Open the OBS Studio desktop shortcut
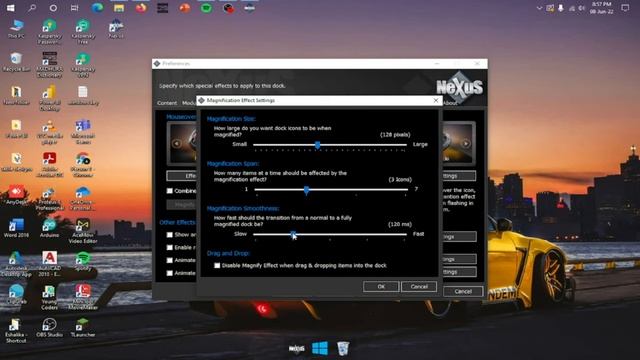Image resolution: width=640 pixels, height=360 pixels. tap(49, 328)
